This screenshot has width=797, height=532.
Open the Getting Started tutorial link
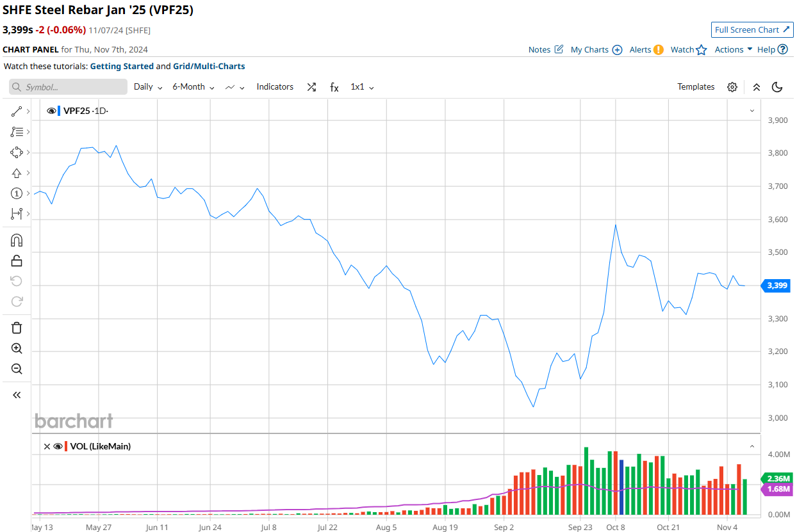(x=122, y=66)
